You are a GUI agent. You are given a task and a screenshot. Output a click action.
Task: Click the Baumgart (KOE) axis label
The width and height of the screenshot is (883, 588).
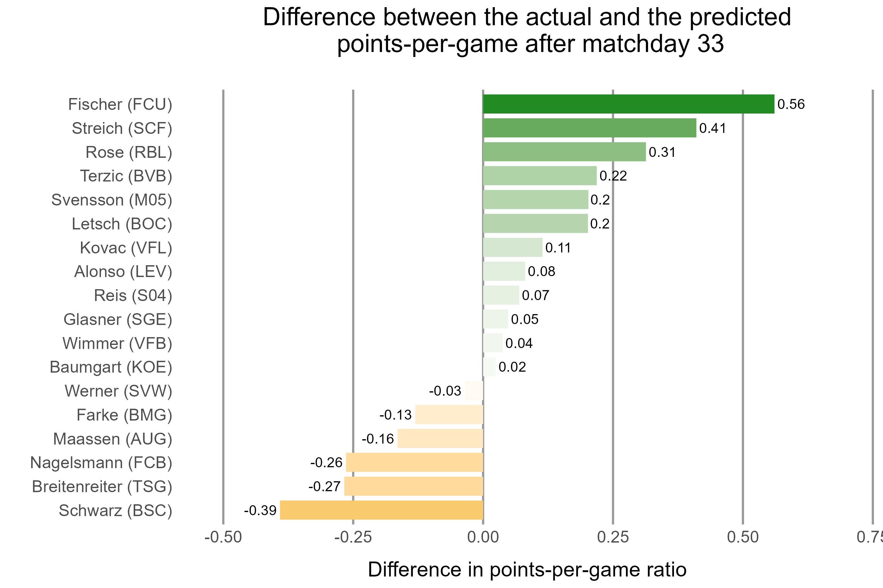click(x=111, y=367)
